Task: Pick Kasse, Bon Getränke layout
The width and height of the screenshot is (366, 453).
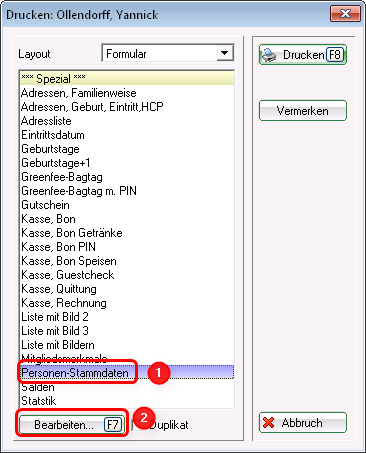Action: (127, 233)
